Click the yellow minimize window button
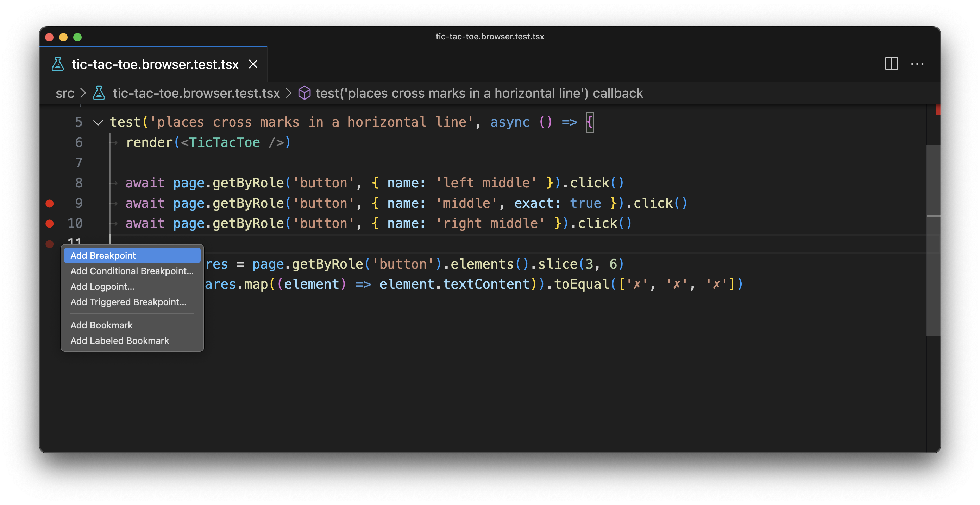Image resolution: width=980 pixels, height=505 pixels. point(63,37)
